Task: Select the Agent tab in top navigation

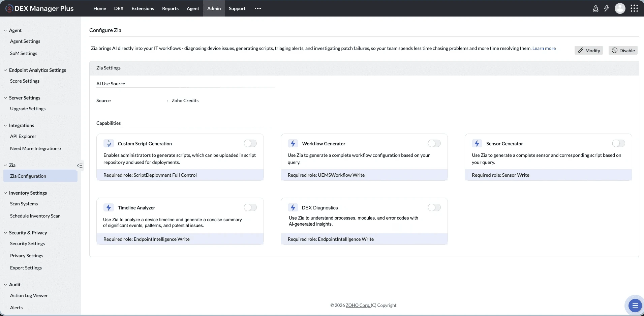Action: pos(193,8)
